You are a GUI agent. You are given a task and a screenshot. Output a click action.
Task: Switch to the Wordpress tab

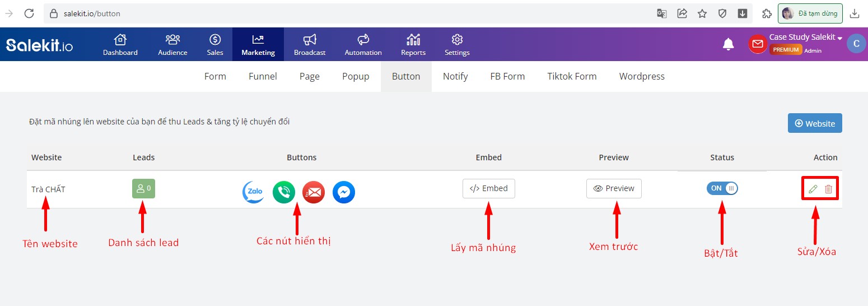pyautogui.click(x=642, y=76)
